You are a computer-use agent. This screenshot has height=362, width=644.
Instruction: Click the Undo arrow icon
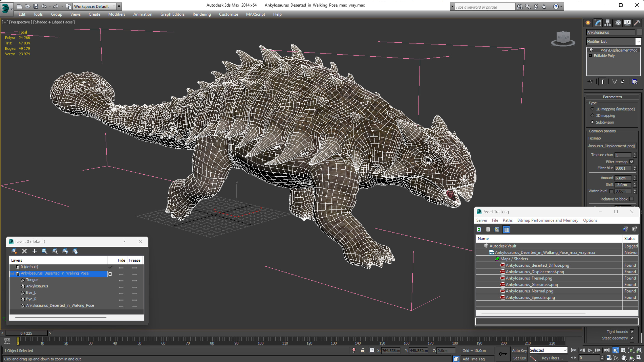pyautogui.click(x=44, y=6)
